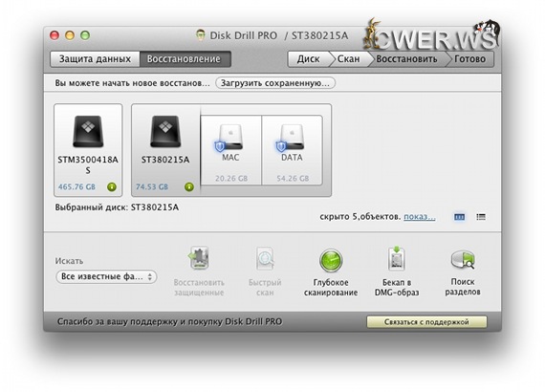Image resolution: width=545 pixels, height=392 pixels.
Task: Click the 54.26 GB partition size
Action: click(x=293, y=179)
